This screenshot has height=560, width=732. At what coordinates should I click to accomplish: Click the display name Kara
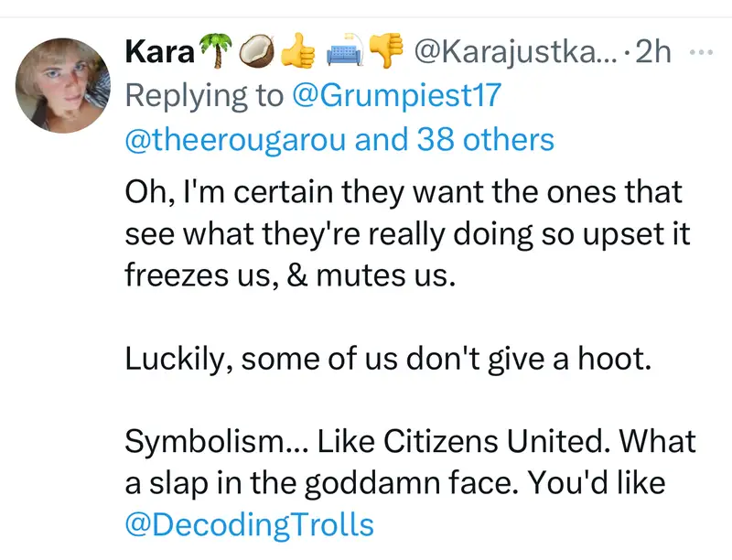pos(158,53)
